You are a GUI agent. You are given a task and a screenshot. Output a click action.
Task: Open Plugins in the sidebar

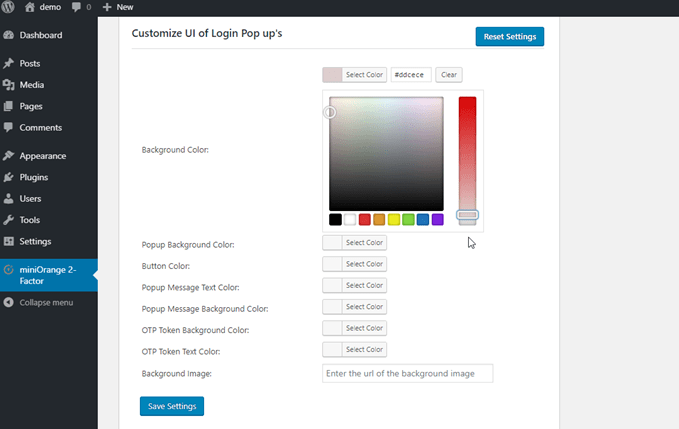pyautogui.click(x=33, y=177)
